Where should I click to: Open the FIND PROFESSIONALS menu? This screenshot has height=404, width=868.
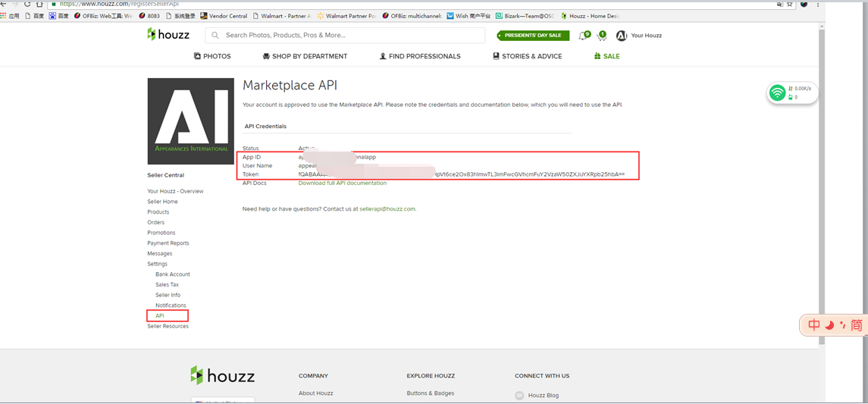420,56
